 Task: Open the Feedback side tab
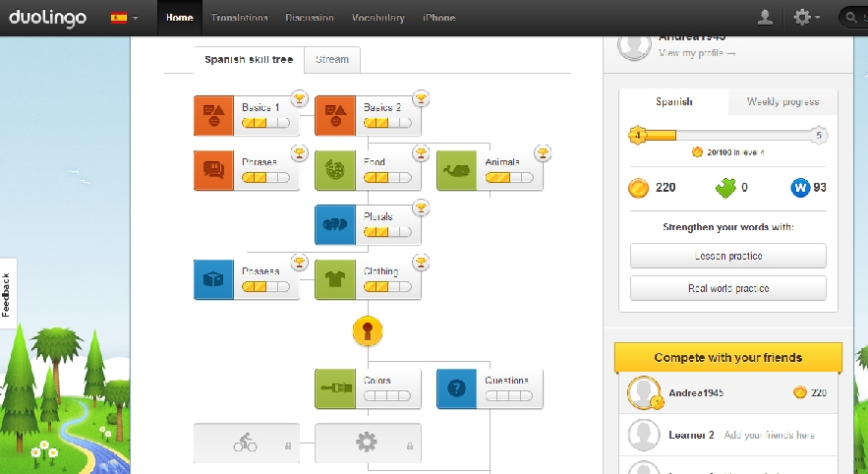pos(7,293)
